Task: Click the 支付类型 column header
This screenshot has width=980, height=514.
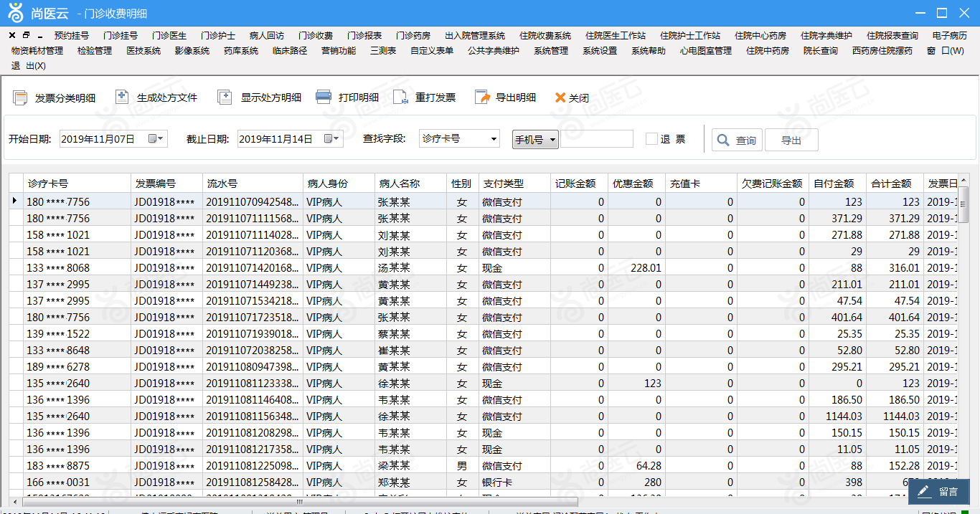Action: pyautogui.click(x=514, y=184)
